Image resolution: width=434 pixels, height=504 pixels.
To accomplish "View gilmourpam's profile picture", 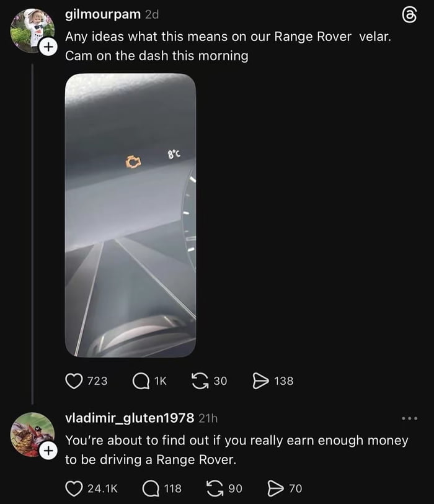I will pos(31,30).
